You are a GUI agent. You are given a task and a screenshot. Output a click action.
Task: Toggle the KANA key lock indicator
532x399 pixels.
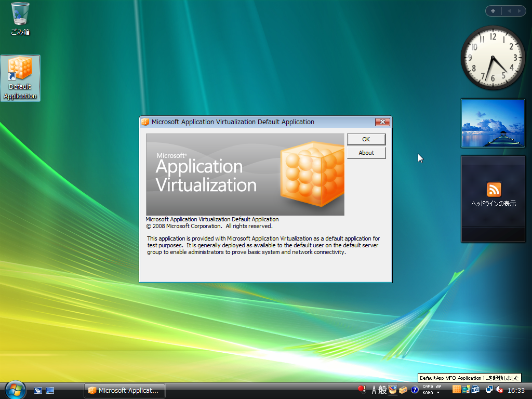[428, 393]
